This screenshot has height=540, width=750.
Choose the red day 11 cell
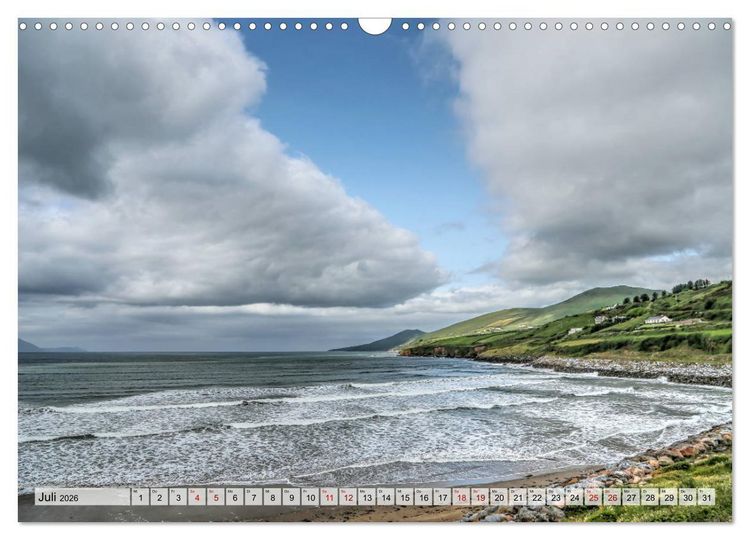click(x=329, y=496)
